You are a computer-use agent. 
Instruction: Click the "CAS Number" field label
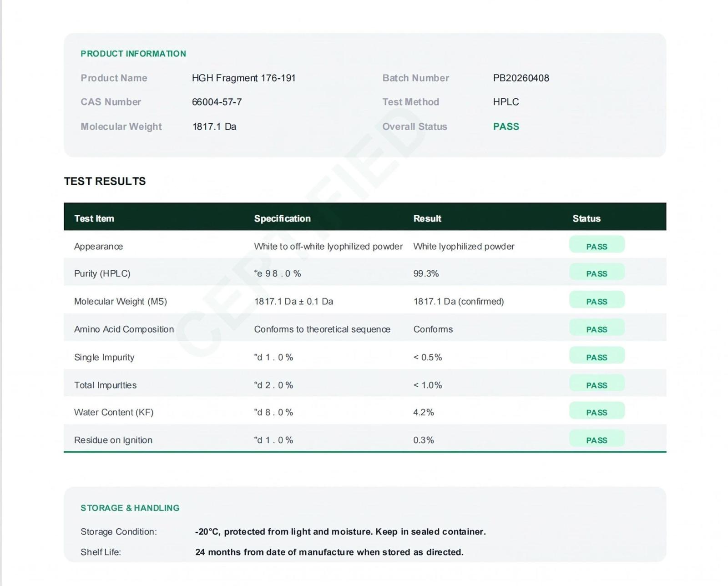pyautogui.click(x=111, y=102)
